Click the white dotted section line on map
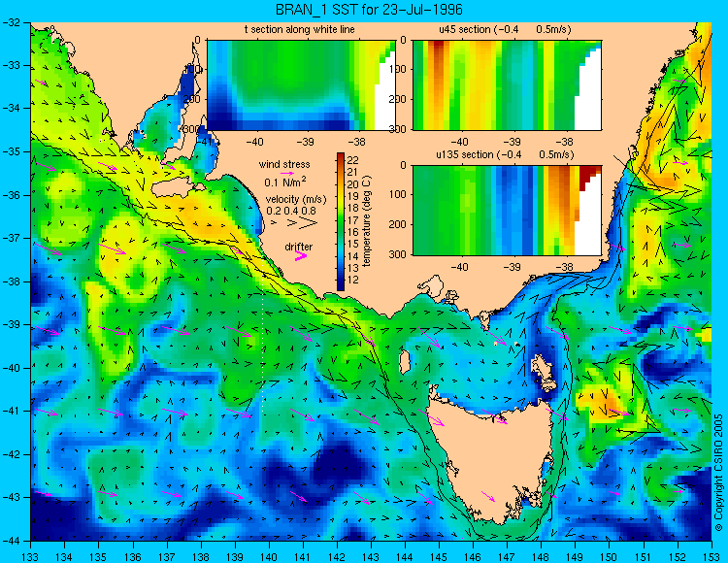This screenshot has height=563, width=728. [263, 337]
